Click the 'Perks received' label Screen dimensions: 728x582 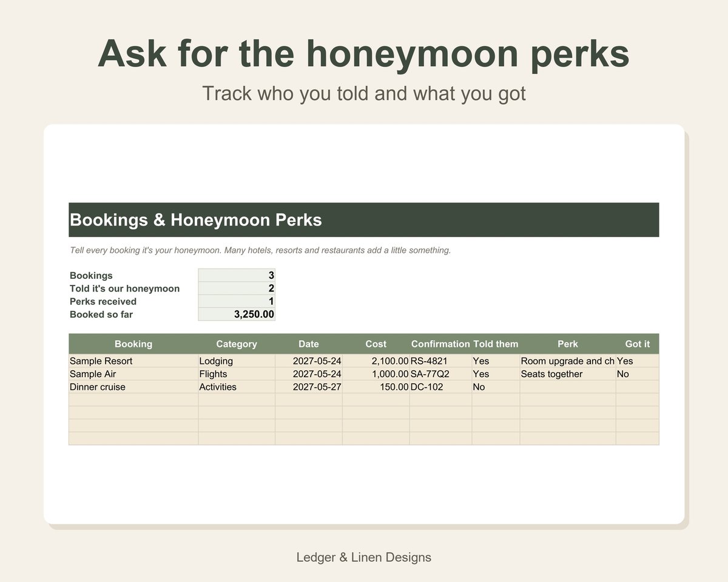click(103, 301)
